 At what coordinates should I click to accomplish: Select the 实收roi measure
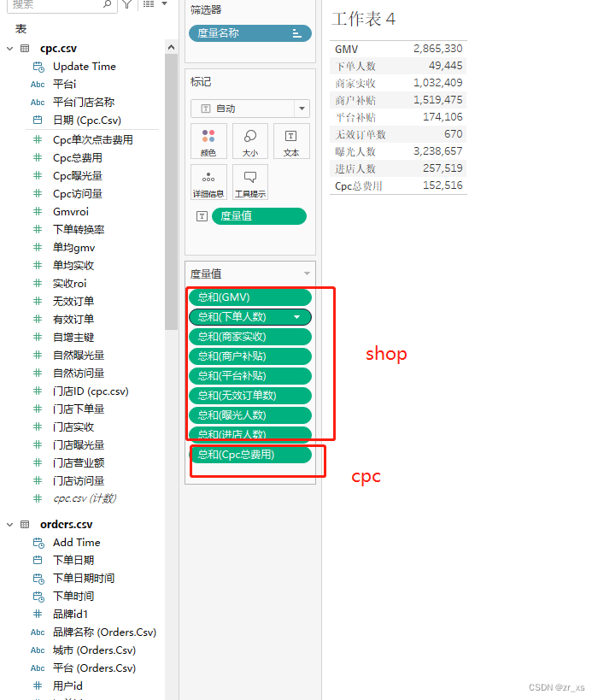[69, 284]
